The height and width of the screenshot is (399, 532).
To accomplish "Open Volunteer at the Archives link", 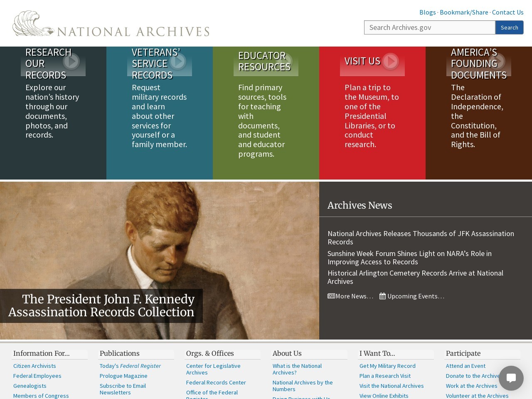I will 477,396.
